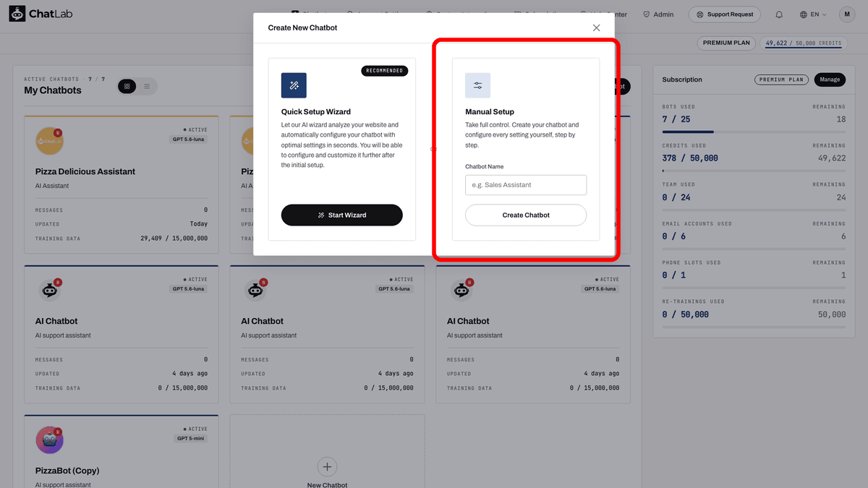Click 29,409 / 15,000,000 training data value
The height and width of the screenshot is (488, 868).
pos(173,239)
